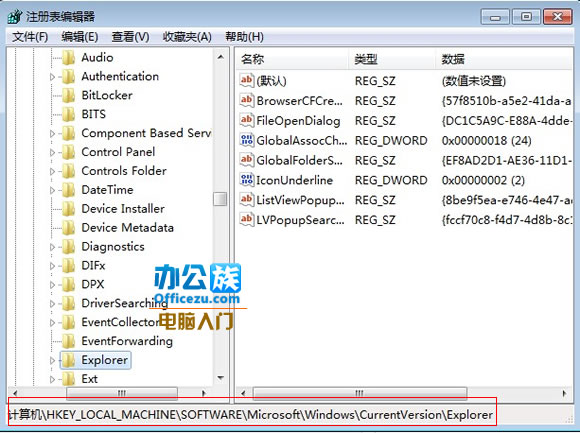Expand the Explorer key arrow
Image resolution: width=580 pixels, height=433 pixels.
pyautogui.click(x=52, y=361)
